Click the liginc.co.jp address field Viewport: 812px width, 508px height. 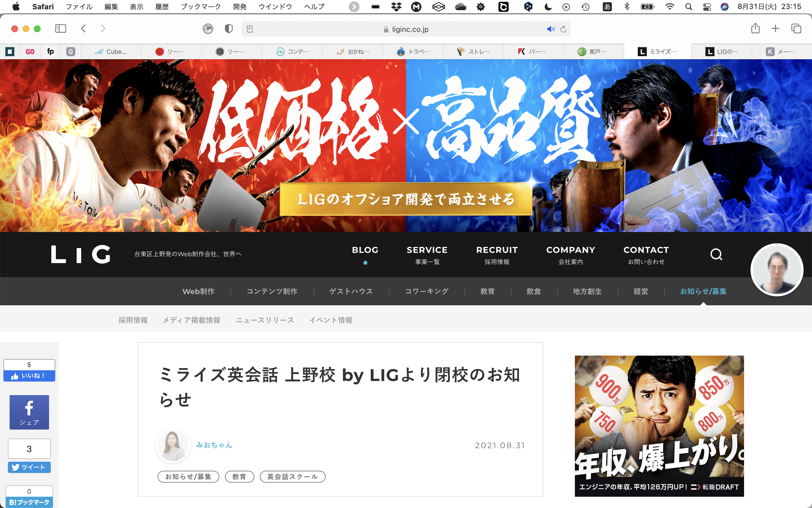point(406,29)
